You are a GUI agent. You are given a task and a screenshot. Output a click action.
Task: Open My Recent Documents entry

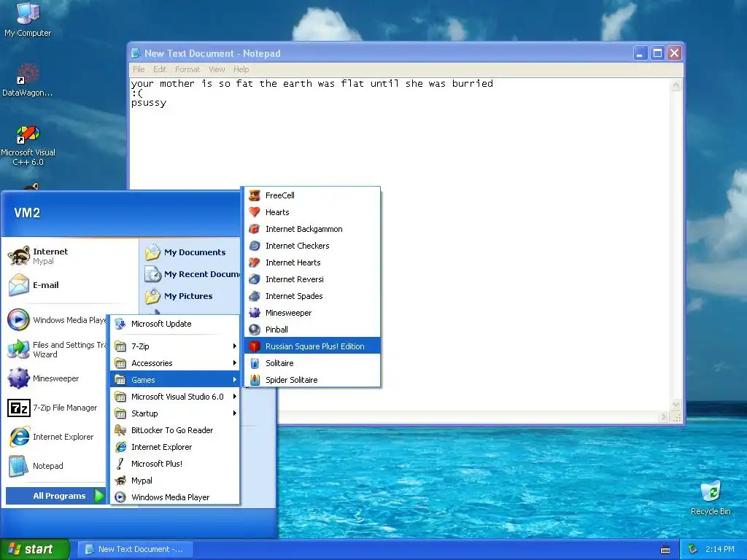click(x=192, y=274)
